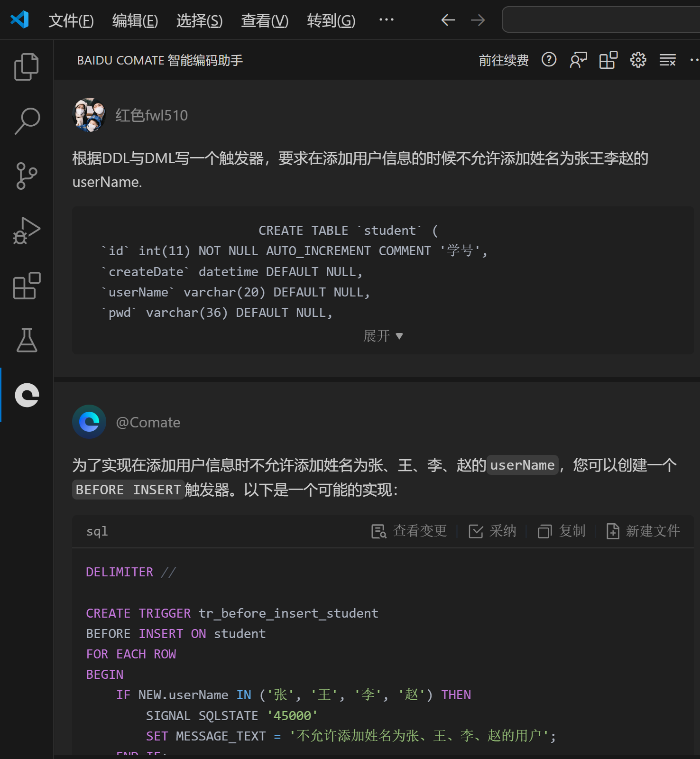The width and height of the screenshot is (700, 759).
Task: Click the `userName` varchar(20) line
Action: 235,292
